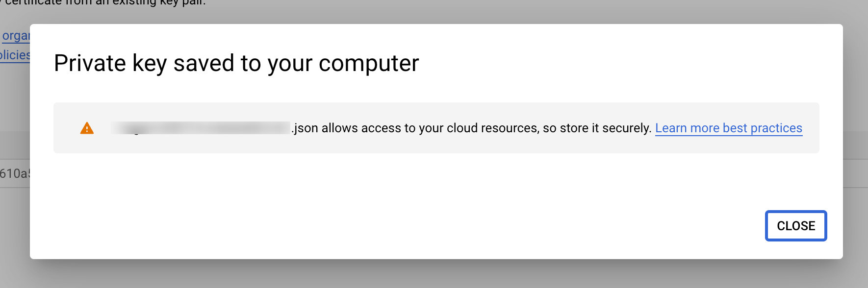The width and height of the screenshot is (868, 288).
Task: Click the ".json" file extension text
Action: click(x=305, y=128)
